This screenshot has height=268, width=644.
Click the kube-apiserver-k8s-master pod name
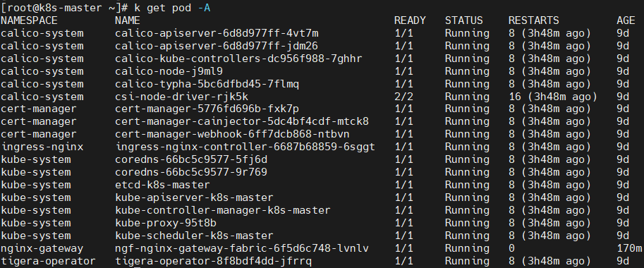pyautogui.click(x=194, y=197)
